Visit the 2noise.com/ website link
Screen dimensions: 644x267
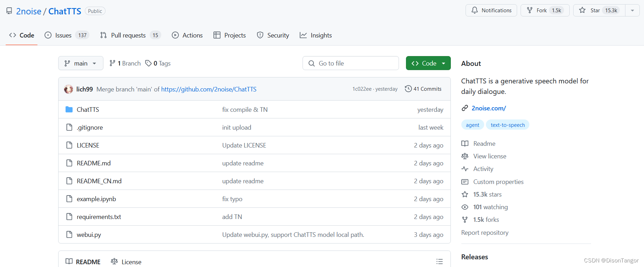coord(489,108)
